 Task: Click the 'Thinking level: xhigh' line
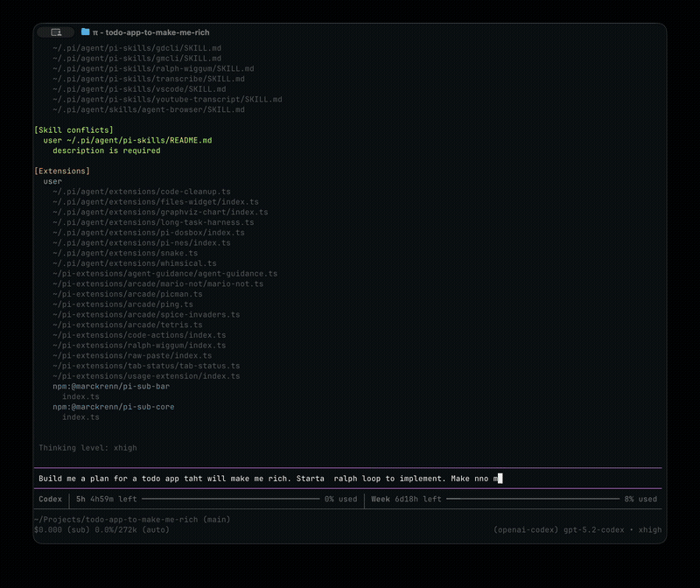tap(88, 448)
